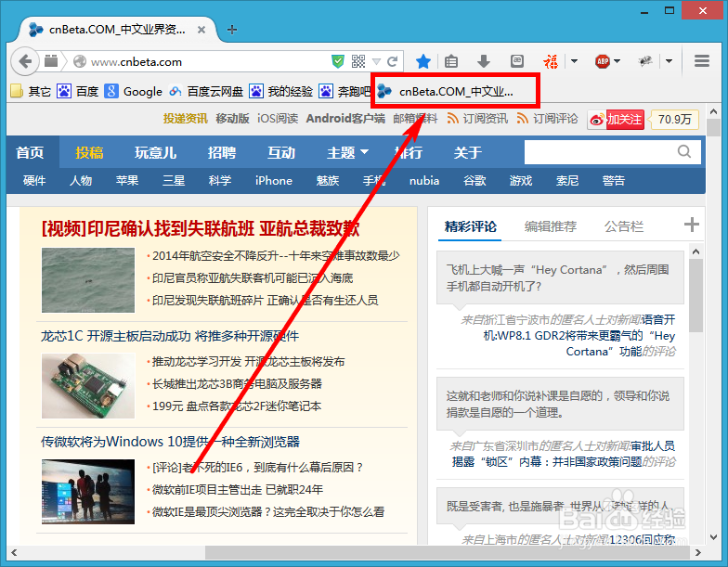The width and height of the screenshot is (728, 567).
Task: Click the QR code icon in address bar
Action: 358,61
